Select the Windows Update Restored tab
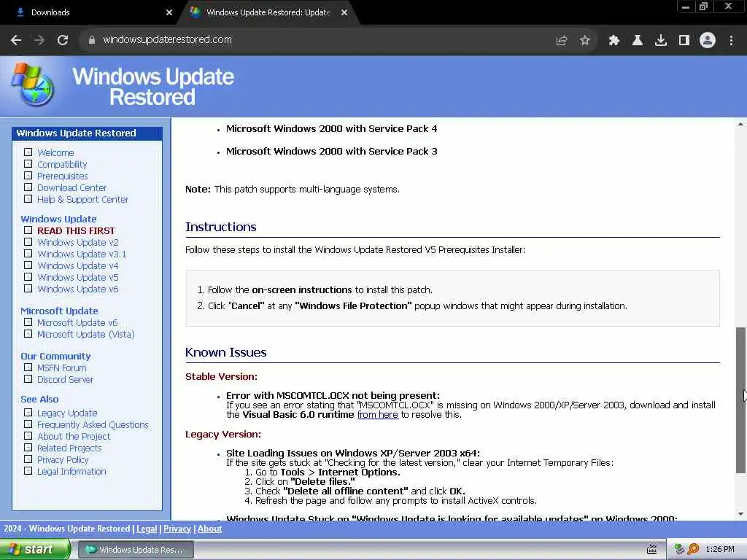This screenshot has height=560, width=747. coord(268,12)
